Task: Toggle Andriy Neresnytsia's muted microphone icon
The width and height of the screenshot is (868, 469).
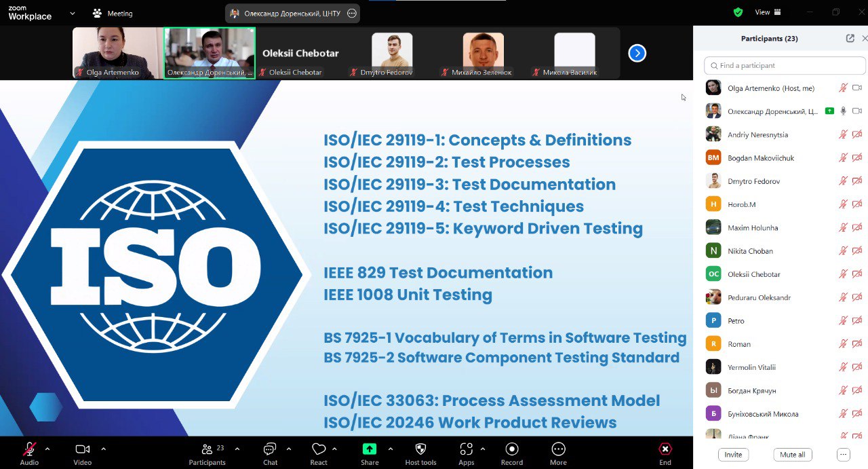Action: point(844,134)
